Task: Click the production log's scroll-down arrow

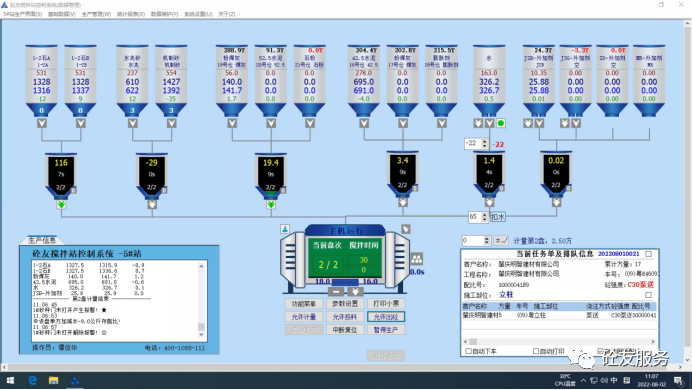Action: [x=201, y=334]
